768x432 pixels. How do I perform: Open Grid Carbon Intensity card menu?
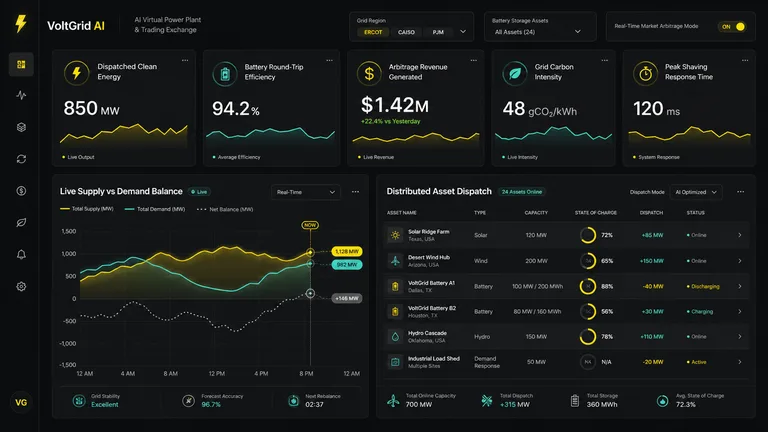pos(604,60)
